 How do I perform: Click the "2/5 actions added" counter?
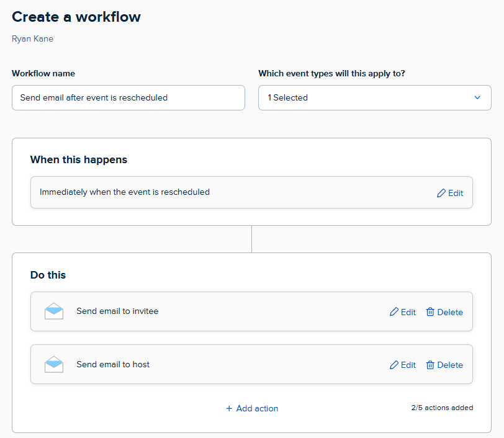click(x=442, y=408)
